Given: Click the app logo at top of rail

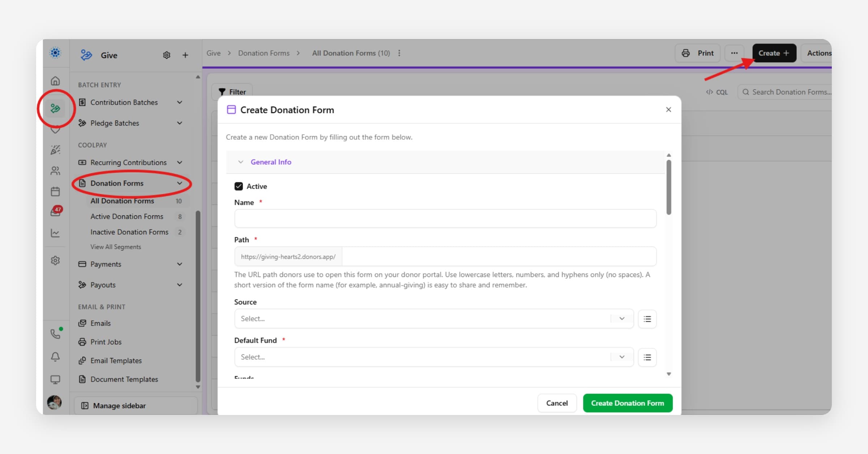Looking at the screenshot, I should pos(55,53).
